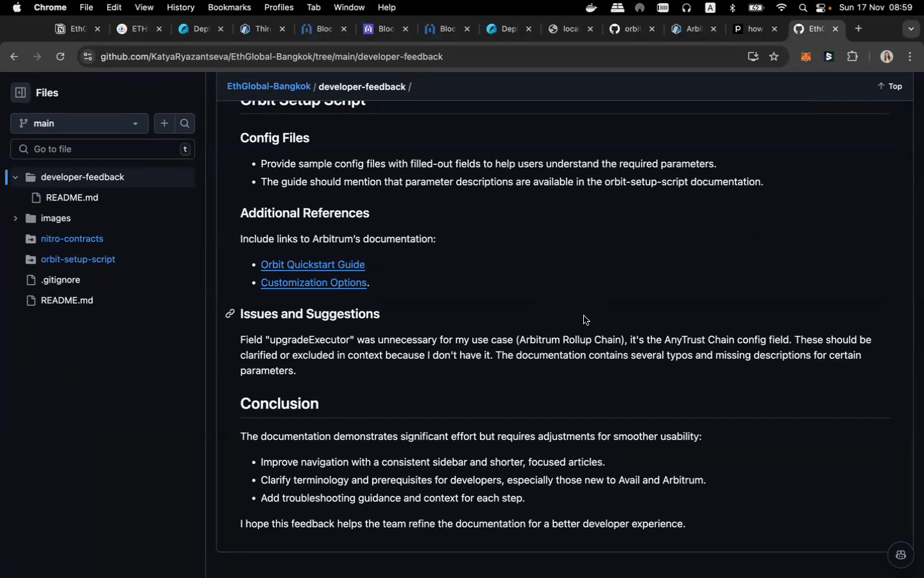Select the images folder row
This screenshot has width=924, height=578.
pos(103,218)
